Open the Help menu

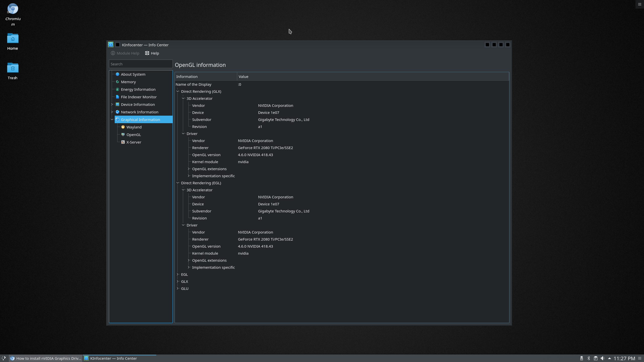[x=152, y=53]
